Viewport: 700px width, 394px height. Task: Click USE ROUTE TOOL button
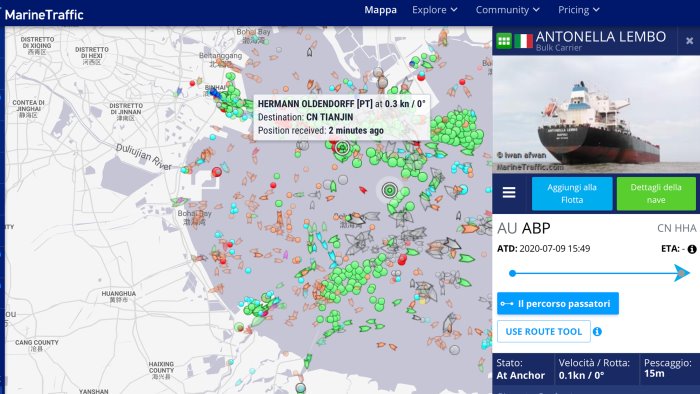[543, 332]
